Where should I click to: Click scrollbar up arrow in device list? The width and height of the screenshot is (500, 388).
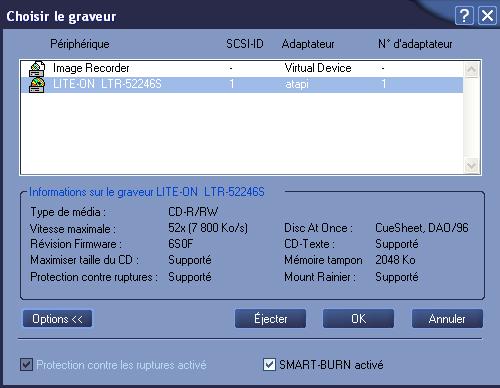[x=472, y=69]
